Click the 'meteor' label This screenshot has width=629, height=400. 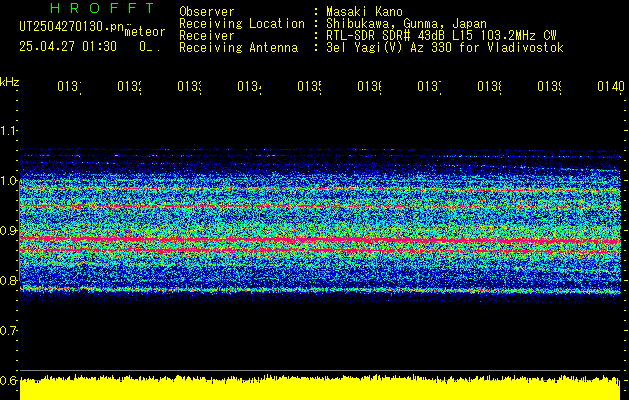(x=145, y=32)
